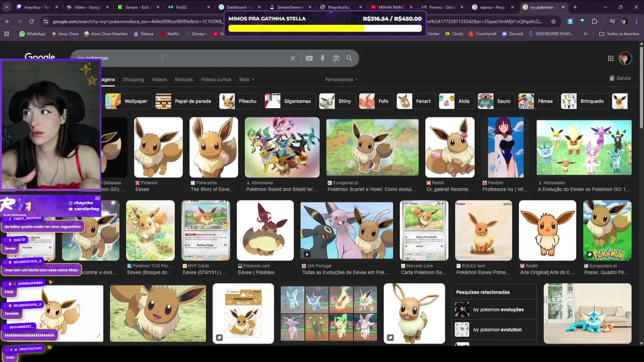This screenshot has width=644, height=362.
Task: Open the Mercado Livre Carta Pokémon image
Action: tap(424, 230)
